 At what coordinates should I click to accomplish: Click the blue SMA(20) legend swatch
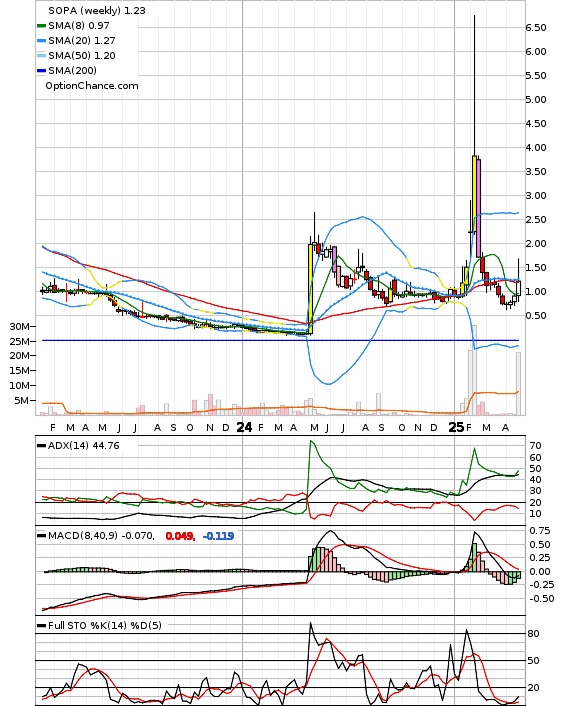coord(41,41)
